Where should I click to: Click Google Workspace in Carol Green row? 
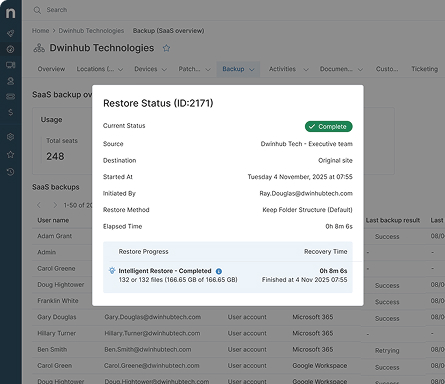coord(320,366)
